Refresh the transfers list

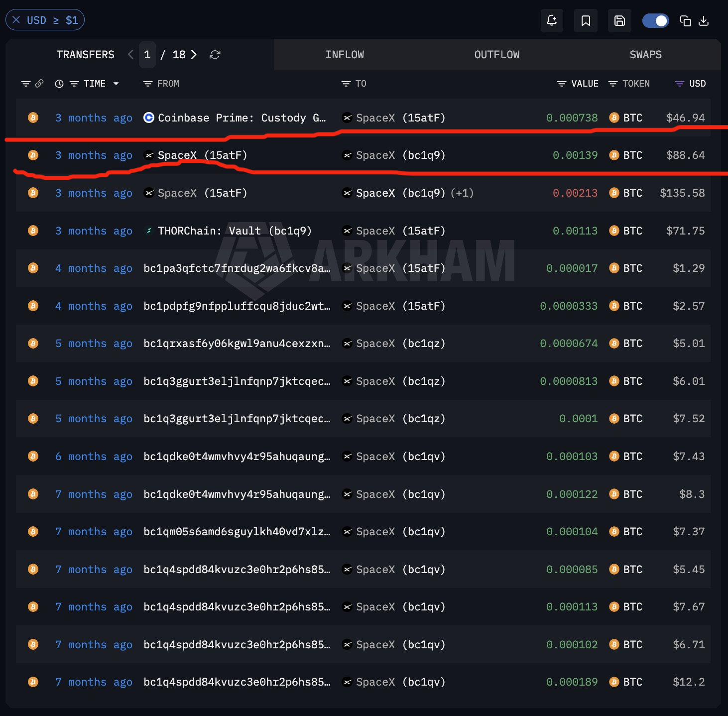click(x=215, y=55)
